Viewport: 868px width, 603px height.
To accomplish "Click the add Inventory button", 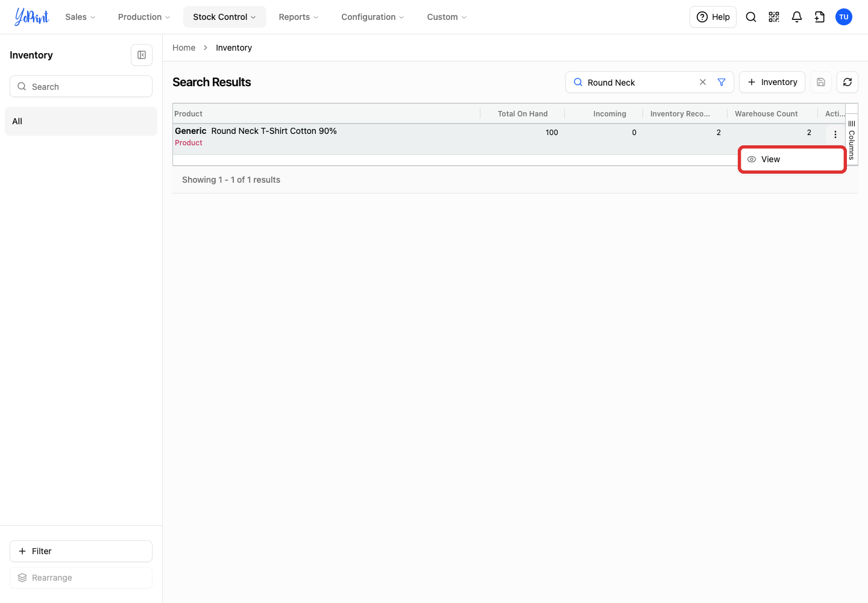I will coord(772,82).
